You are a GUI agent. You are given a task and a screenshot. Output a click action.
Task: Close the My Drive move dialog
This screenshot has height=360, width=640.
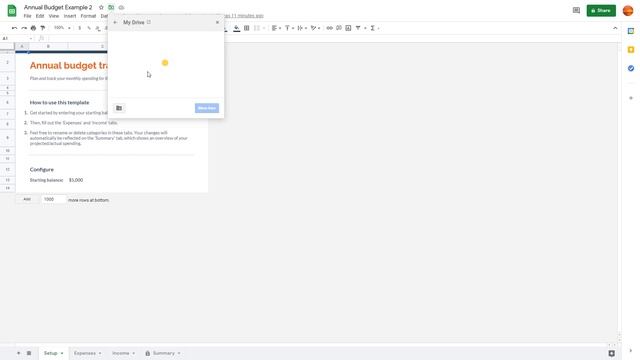click(217, 22)
